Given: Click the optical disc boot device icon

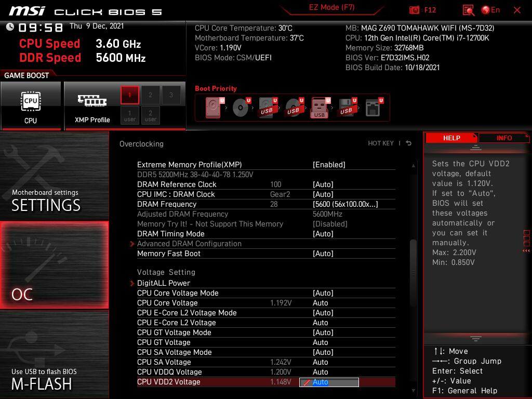Looking at the screenshot, I should (x=241, y=108).
